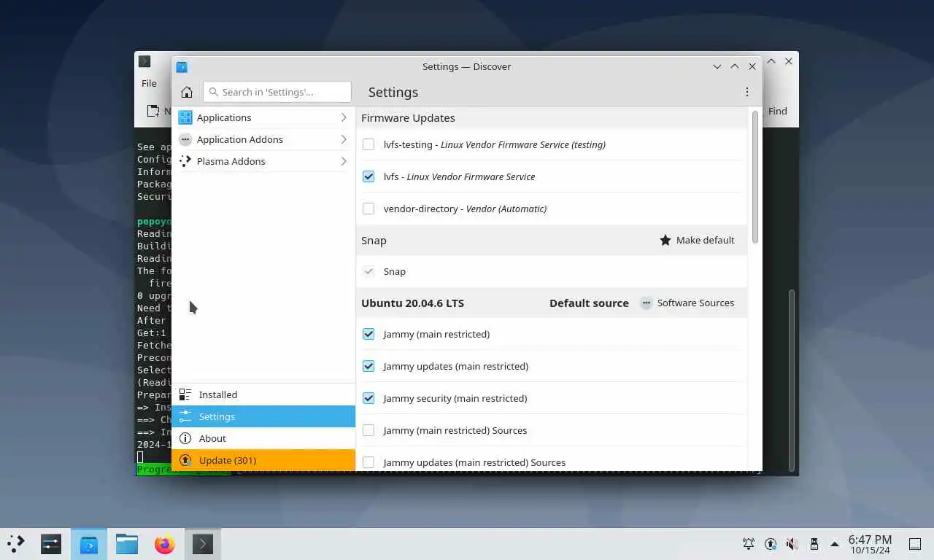
Task: Expand the Plasma Addons arrow
Action: pyautogui.click(x=344, y=161)
